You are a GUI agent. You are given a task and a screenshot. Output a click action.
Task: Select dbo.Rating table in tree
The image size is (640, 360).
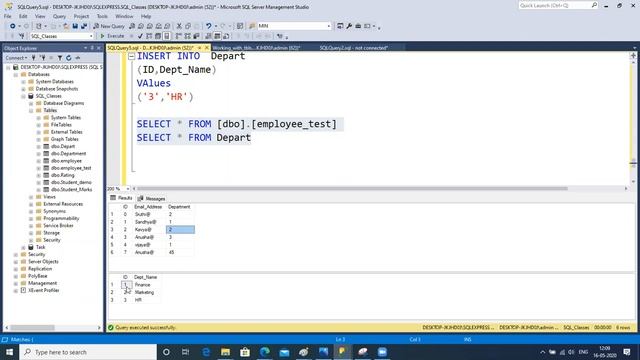62,175
